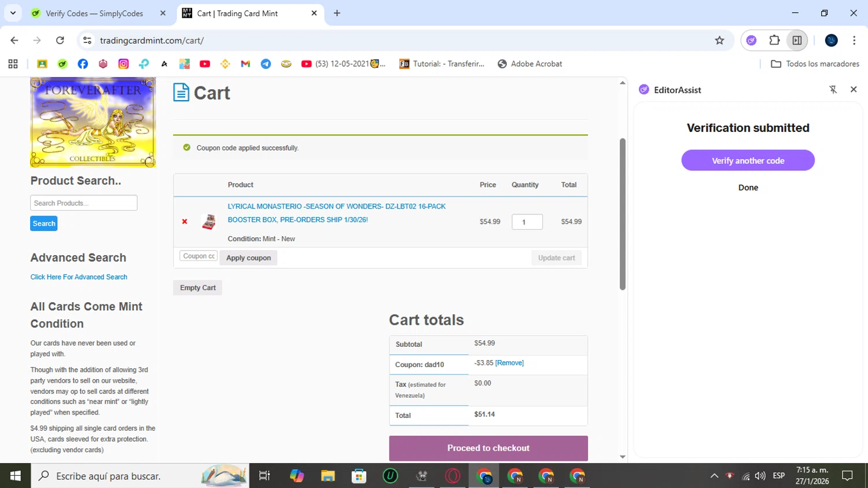Open Microsoft Store from the taskbar
The image size is (868, 488).
(359, 476)
